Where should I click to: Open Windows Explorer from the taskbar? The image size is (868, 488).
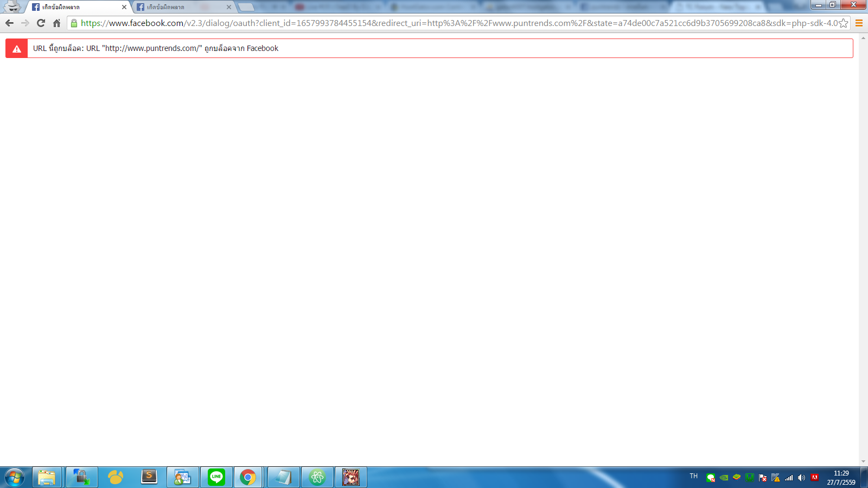point(47,478)
